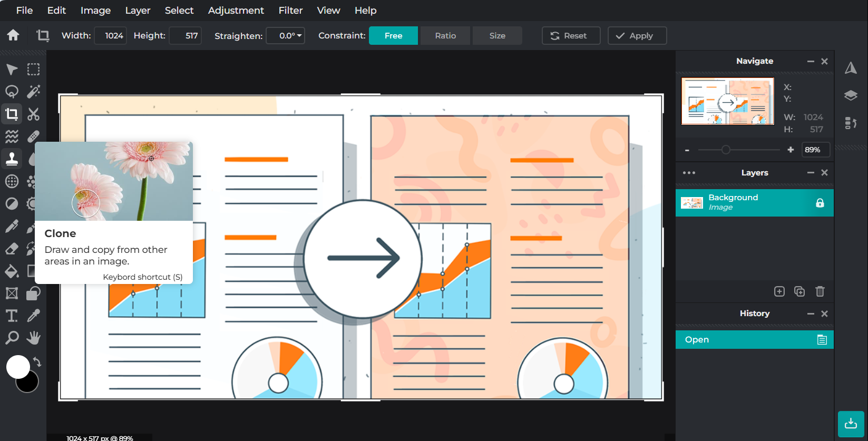Set Constraint to Size

click(497, 36)
